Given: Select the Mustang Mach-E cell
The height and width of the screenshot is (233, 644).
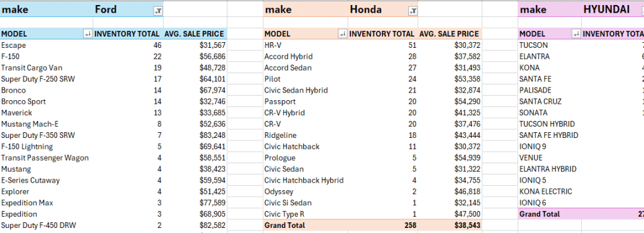Looking at the screenshot, I should pos(47,124).
